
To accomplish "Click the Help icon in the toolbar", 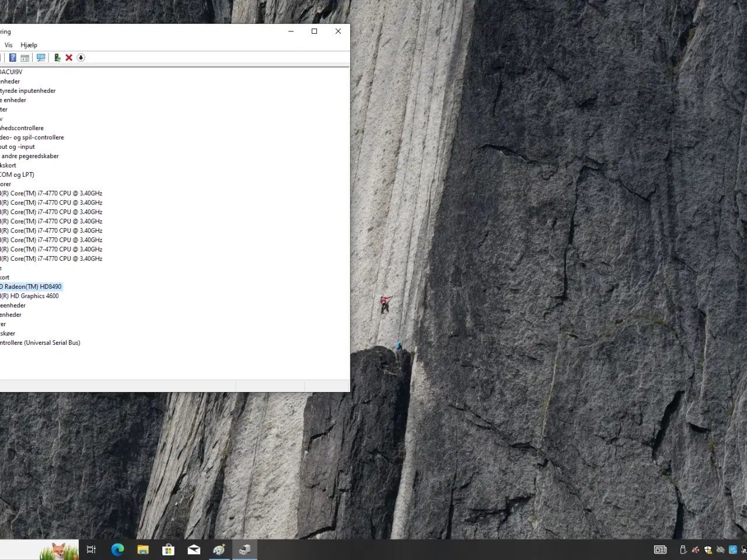I will pos(13,57).
